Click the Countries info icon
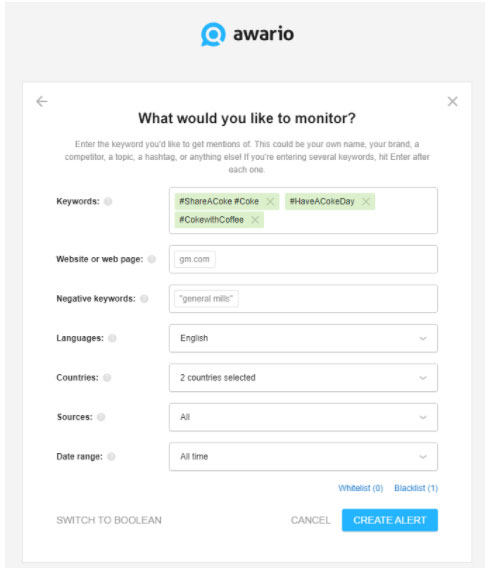This screenshot has width=487, height=568. (107, 378)
